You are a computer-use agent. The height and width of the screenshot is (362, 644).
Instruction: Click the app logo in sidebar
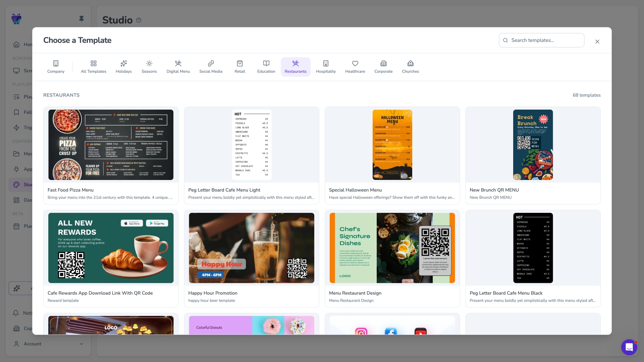click(x=16, y=19)
